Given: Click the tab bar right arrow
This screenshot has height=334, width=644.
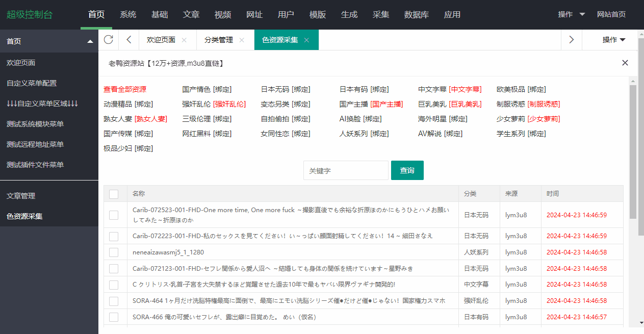Looking at the screenshot, I should 572,40.
